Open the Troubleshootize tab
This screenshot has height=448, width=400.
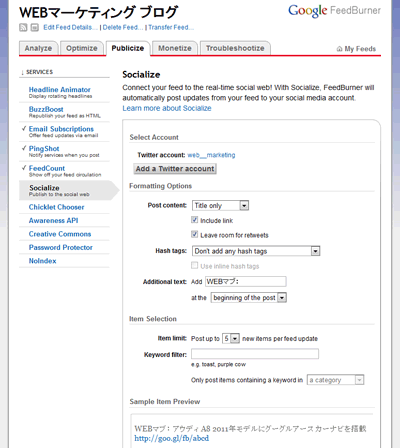click(x=235, y=48)
